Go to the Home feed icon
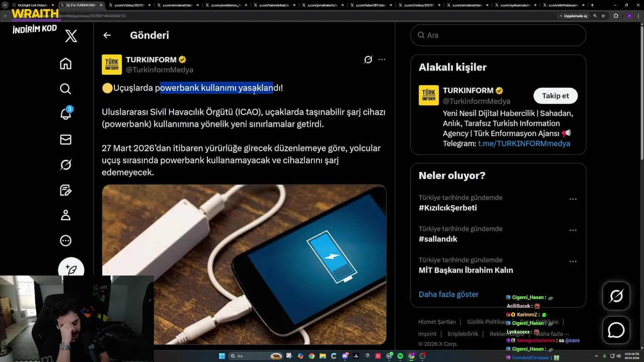This screenshot has width=644, height=362. (x=65, y=63)
